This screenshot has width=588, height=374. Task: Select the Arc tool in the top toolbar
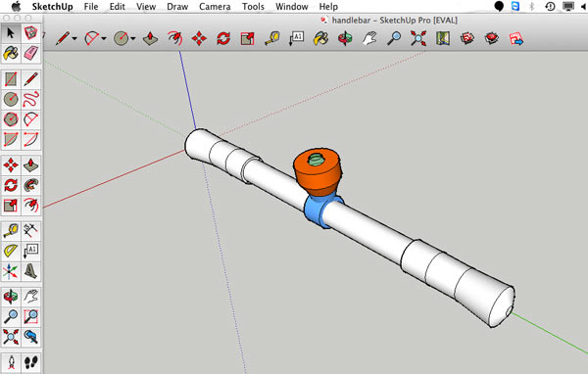click(91, 38)
